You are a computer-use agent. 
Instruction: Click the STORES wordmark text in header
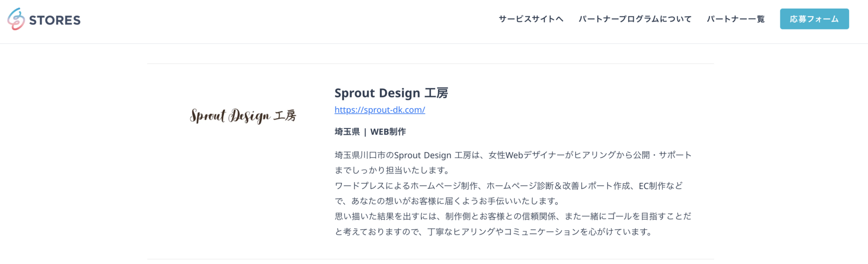(x=55, y=20)
